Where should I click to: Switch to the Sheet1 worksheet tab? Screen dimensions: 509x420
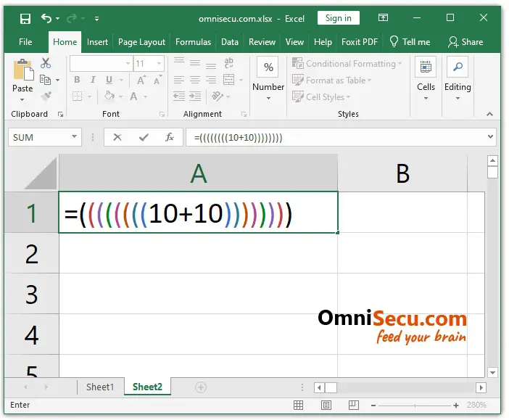100,387
